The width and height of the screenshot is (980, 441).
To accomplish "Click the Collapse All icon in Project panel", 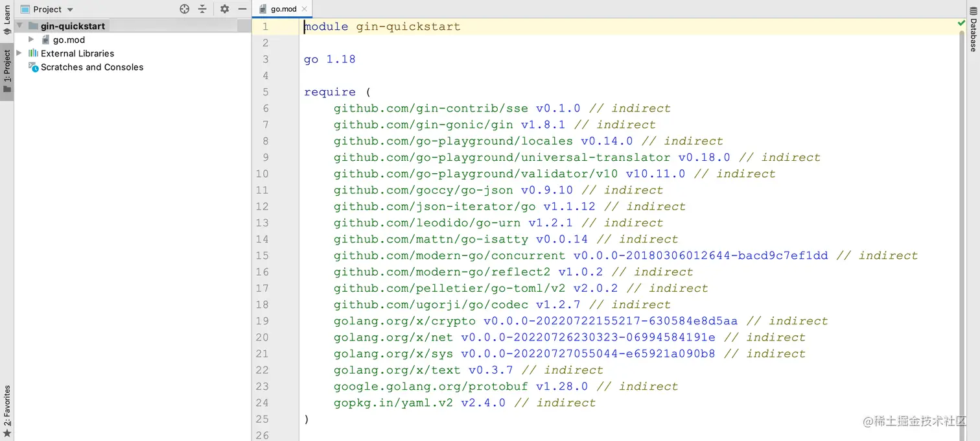I will point(202,9).
